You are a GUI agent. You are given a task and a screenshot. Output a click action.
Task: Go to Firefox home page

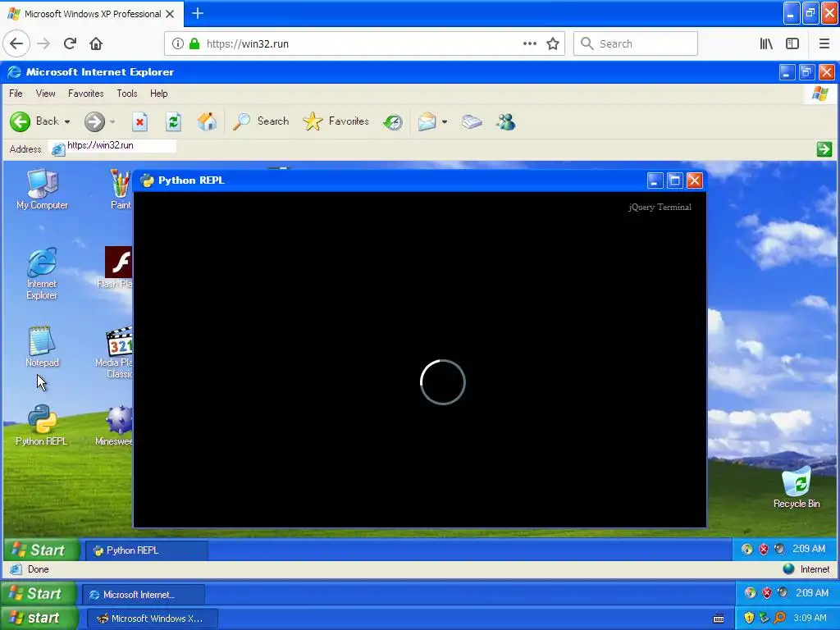coord(96,43)
